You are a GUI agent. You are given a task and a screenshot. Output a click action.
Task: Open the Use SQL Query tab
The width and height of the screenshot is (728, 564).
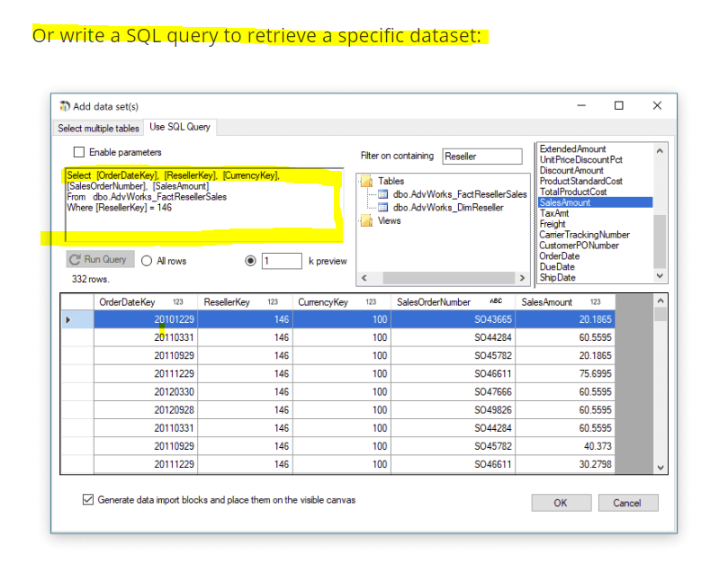click(180, 127)
